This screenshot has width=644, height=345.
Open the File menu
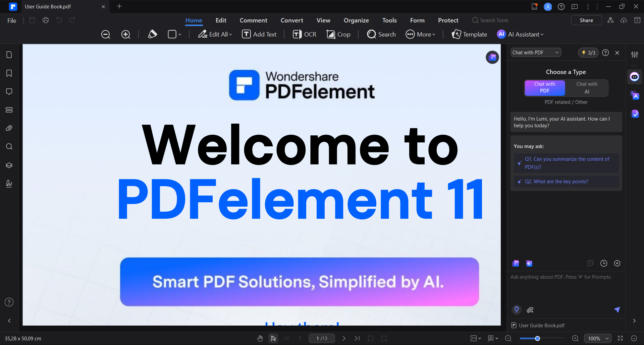(12, 20)
